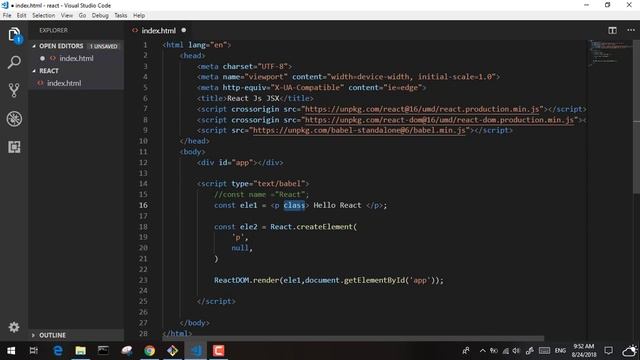Launch Microsoft Edge from the taskbar
Screen dimensions: 640x360
tap(58, 351)
